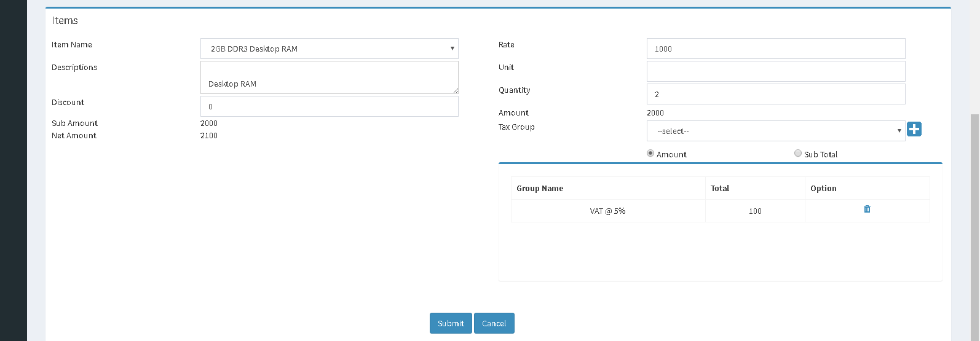Select the Sub Total radio button
Viewport: 980px width, 341px height.
coord(798,154)
